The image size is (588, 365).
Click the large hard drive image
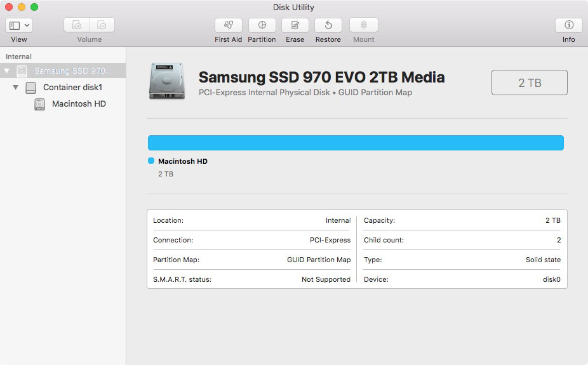point(167,81)
